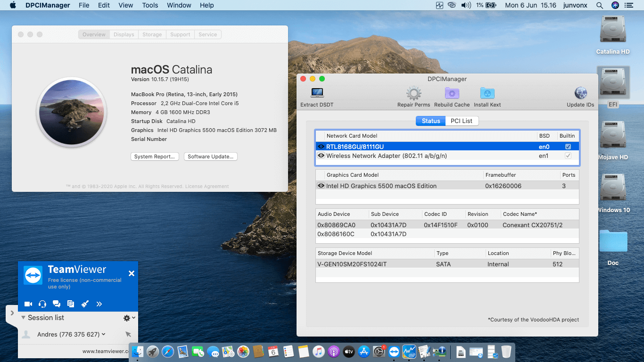Click TeamViewer icon in the Dock
Screen dimensions: 644x362
coord(394,352)
